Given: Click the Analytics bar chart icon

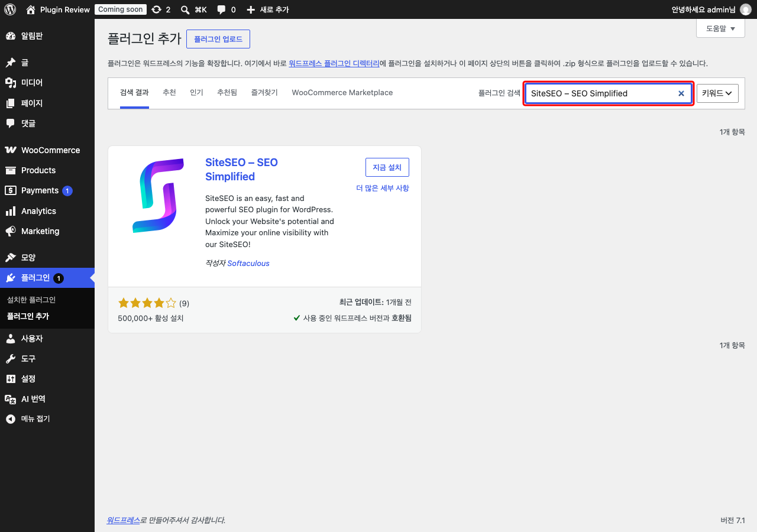Looking at the screenshot, I should coord(10,211).
